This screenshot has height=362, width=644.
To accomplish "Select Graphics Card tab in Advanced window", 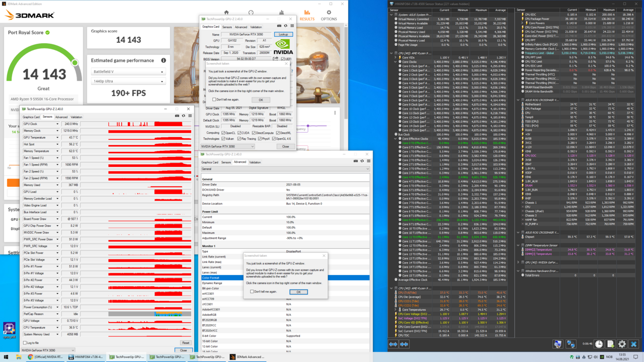I will (x=210, y=162).
